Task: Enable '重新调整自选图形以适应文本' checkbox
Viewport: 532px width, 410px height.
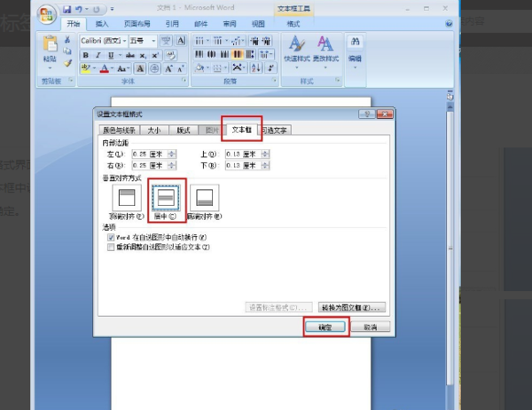Action: [111, 248]
